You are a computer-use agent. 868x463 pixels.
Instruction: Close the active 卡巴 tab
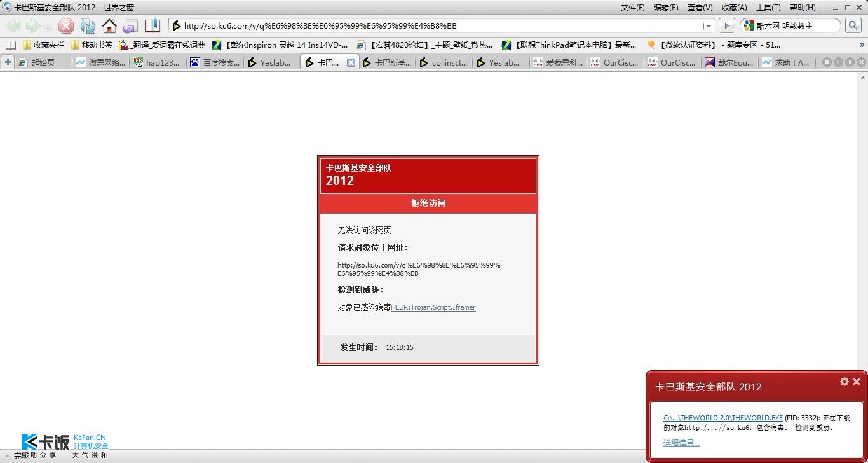tap(351, 62)
